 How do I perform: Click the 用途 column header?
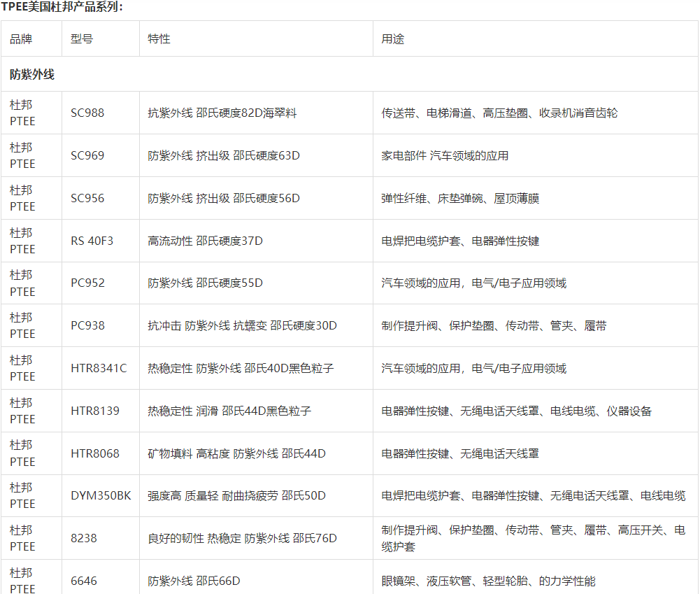click(x=392, y=39)
